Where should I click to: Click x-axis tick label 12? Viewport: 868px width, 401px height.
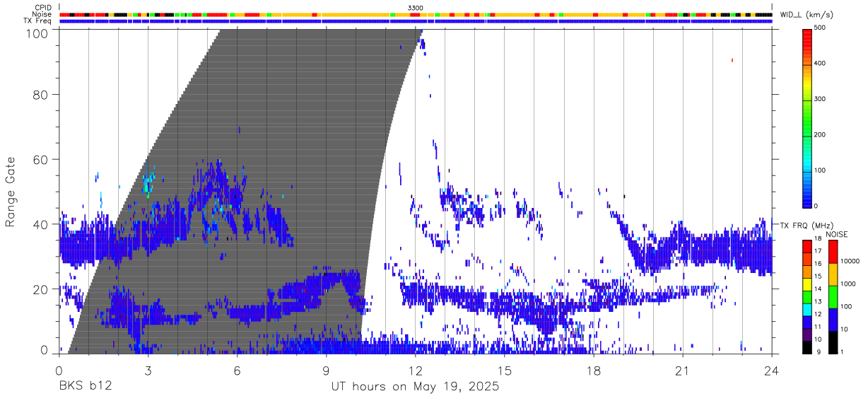415,371
